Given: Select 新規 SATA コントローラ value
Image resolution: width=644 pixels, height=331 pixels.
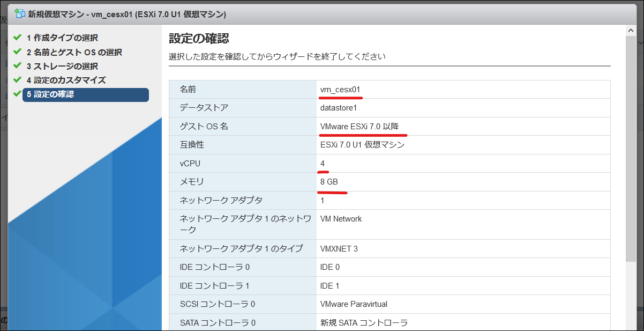Looking at the screenshot, I should pos(364,322).
